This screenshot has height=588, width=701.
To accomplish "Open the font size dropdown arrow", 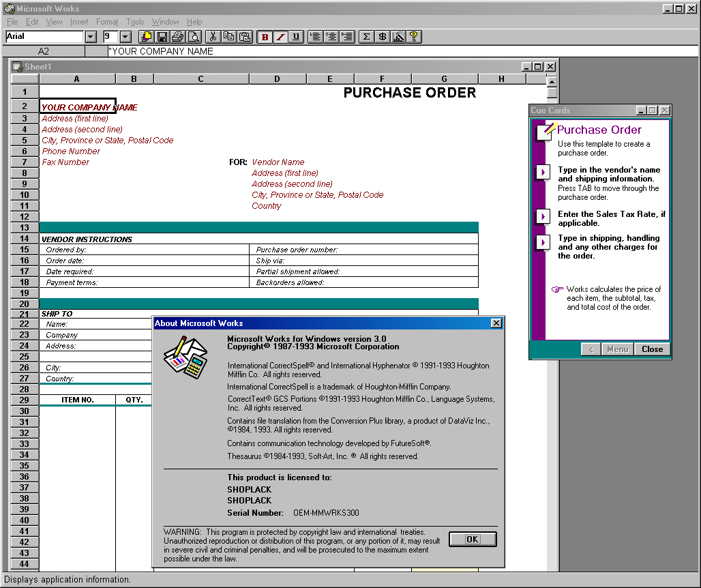I will click(x=125, y=37).
